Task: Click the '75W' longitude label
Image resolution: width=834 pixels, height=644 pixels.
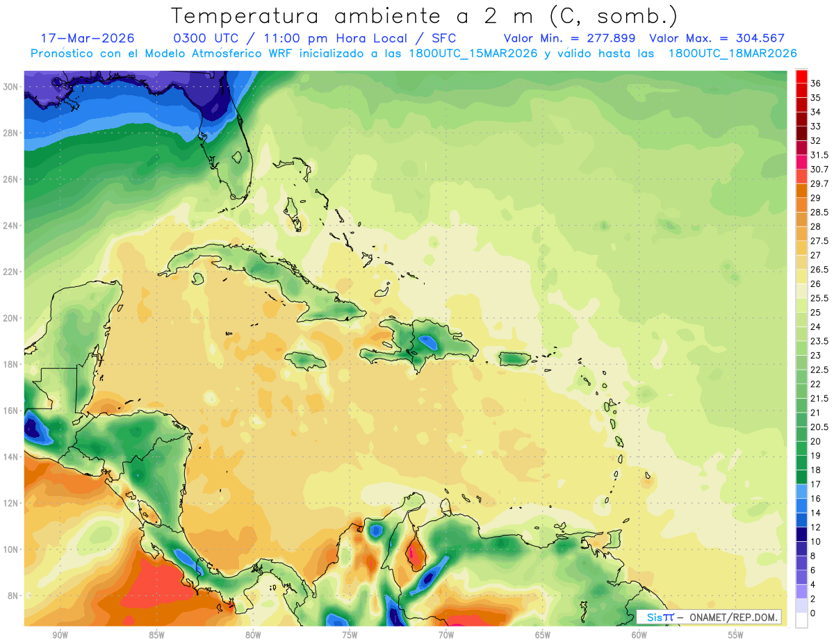Action: pyautogui.click(x=350, y=635)
